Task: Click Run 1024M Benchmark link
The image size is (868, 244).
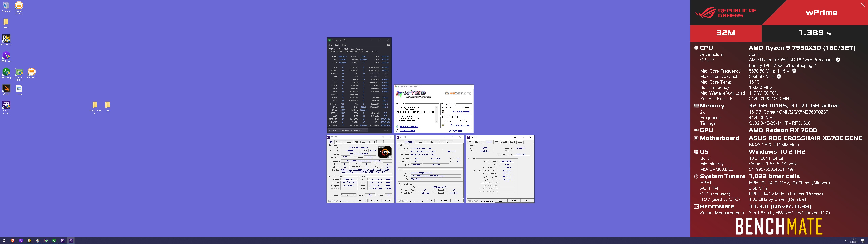Action: pos(460,125)
